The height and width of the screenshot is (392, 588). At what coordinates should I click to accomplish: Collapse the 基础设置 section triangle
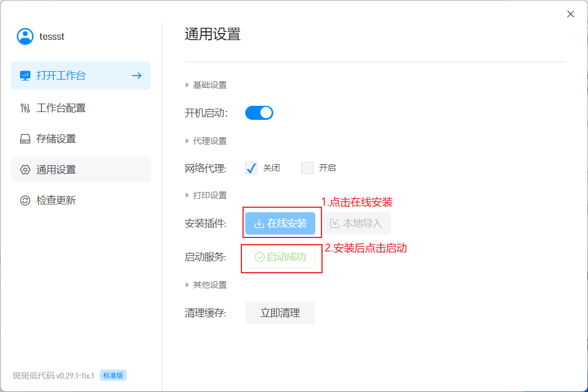pyautogui.click(x=188, y=85)
